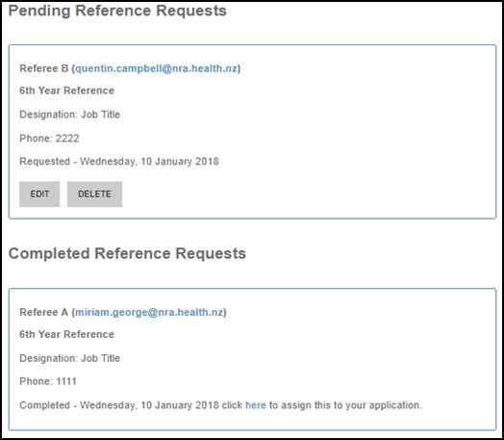This screenshot has height=440, width=504.
Task: Click 'to assign this to your application' text
Action: pos(345,405)
